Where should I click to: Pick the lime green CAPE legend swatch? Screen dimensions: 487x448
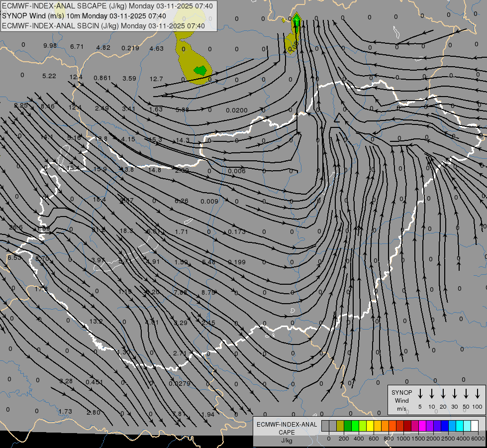click(x=363, y=426)
